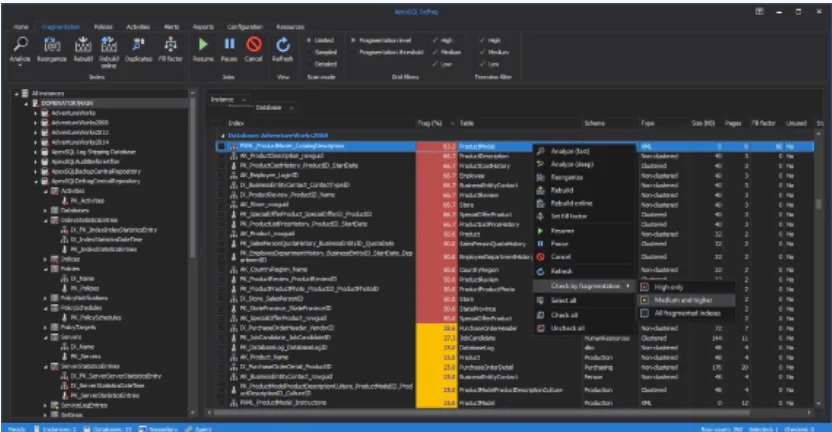The image size is (832, 432).
Task: Click the Duplicates icon in the ribbon
Action: (x=138, y=45)
